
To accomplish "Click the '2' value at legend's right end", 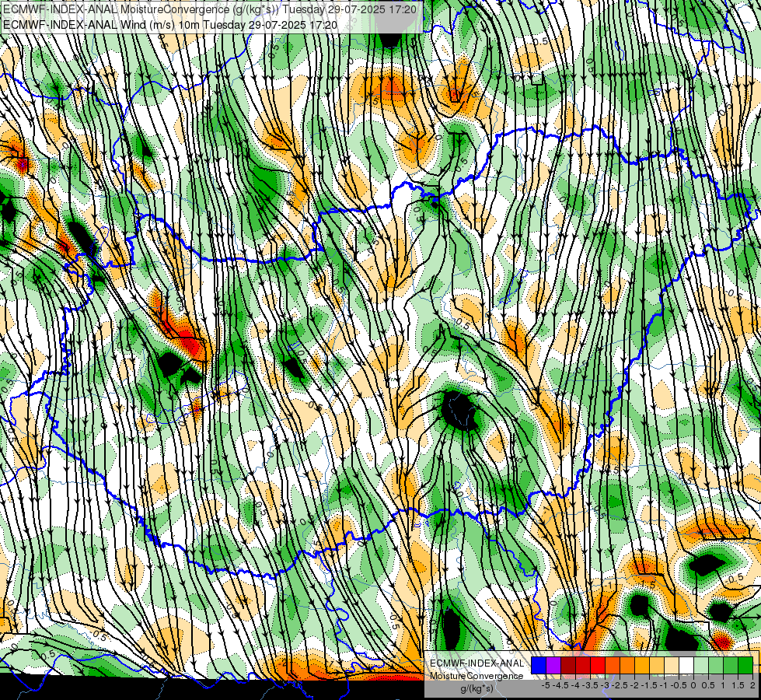I will click(752, 685).
